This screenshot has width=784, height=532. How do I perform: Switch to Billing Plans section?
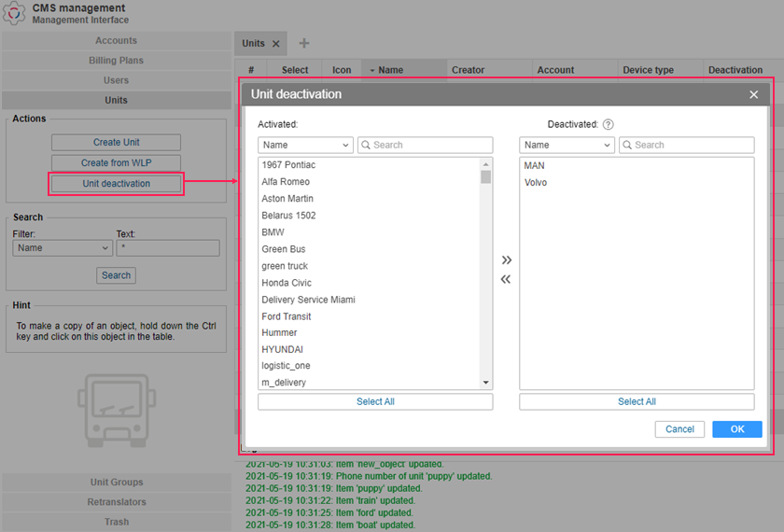click(x=116, y=61)
